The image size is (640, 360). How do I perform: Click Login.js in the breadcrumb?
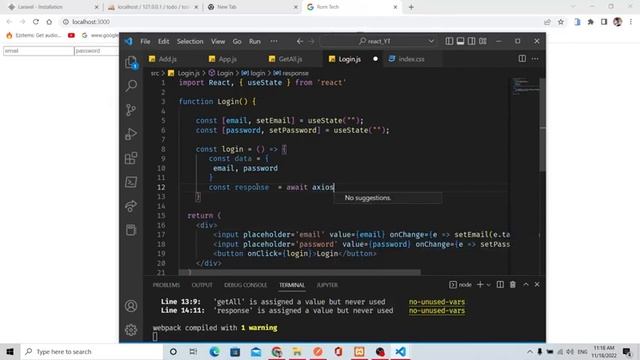189,73
